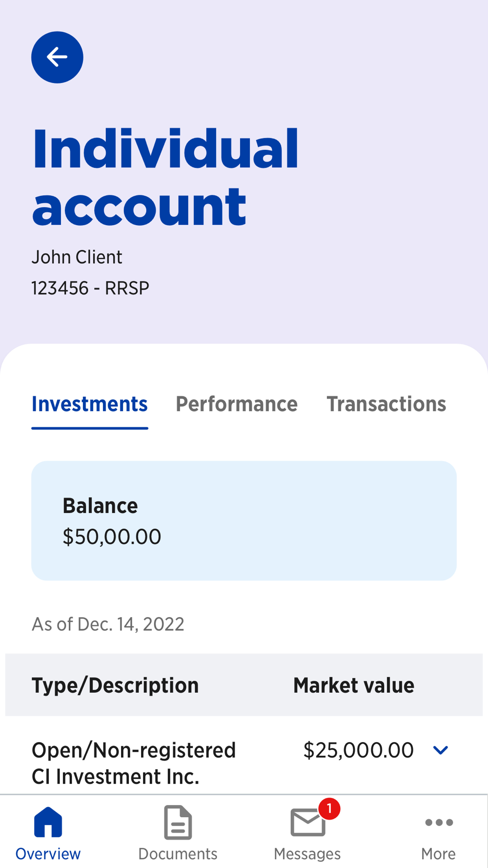Viewport: 488px width, 868px height.
Task: Open the Overview home icon
Action: [48, 822]
